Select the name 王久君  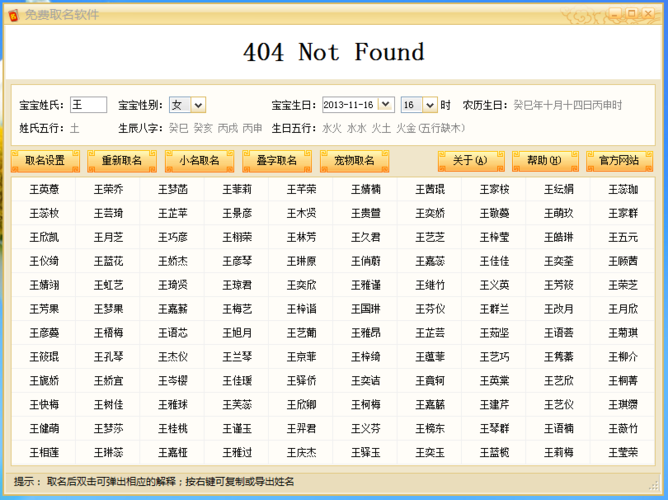click(366, 237)
